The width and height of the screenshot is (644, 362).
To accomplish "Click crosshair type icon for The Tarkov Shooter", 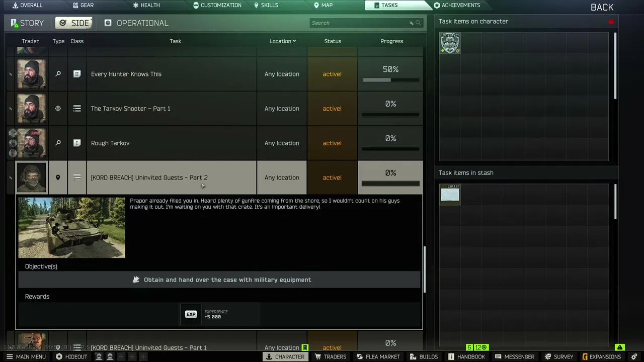I will pyautogui.click(x=58, y=109).
